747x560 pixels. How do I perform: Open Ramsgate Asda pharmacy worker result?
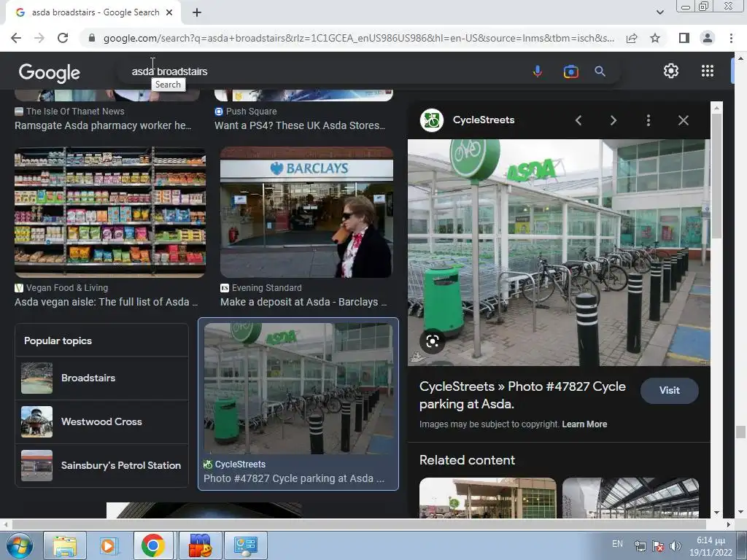tap(103, 125)
